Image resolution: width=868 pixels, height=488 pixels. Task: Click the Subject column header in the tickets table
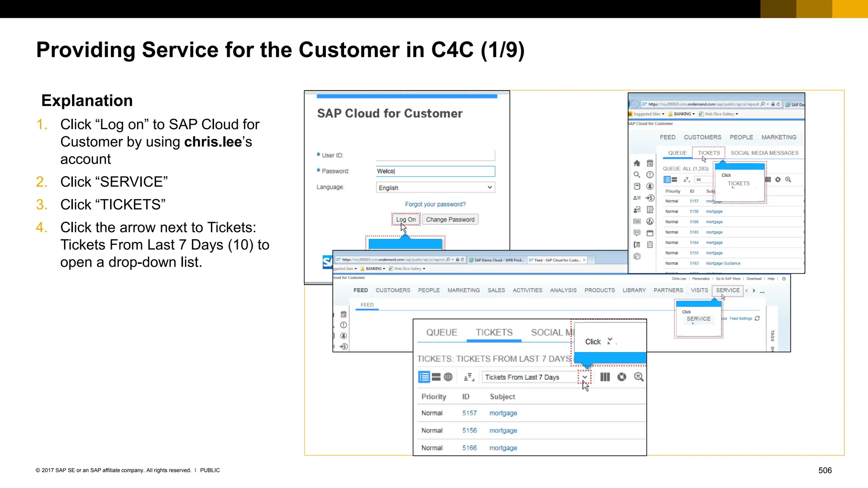[502, 396]
